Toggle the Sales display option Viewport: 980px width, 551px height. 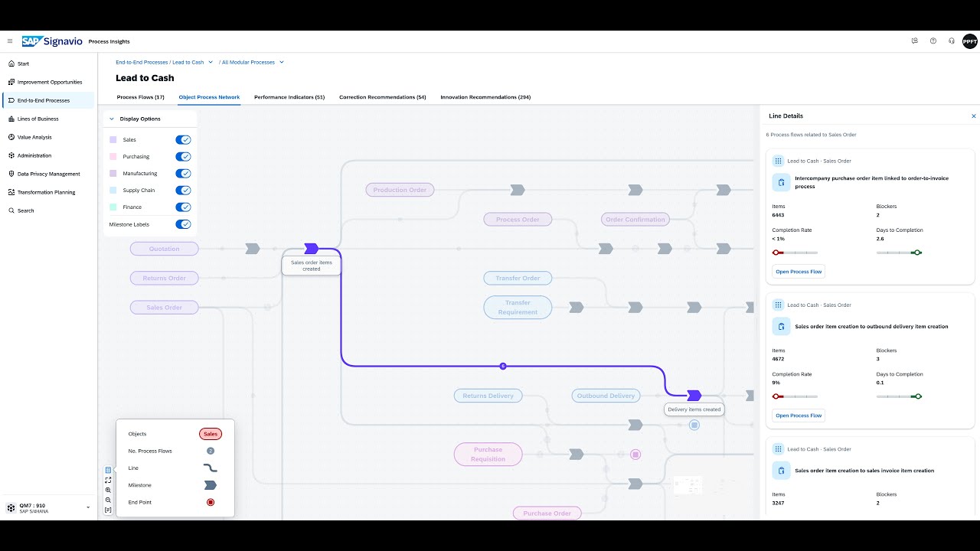(x=183, y=140)
